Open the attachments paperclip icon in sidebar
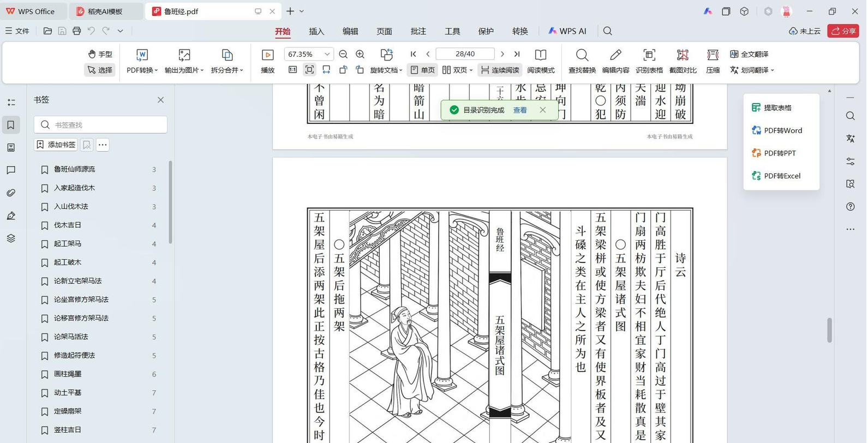Viewport: 868px width, 443px height. click(11, 193)
